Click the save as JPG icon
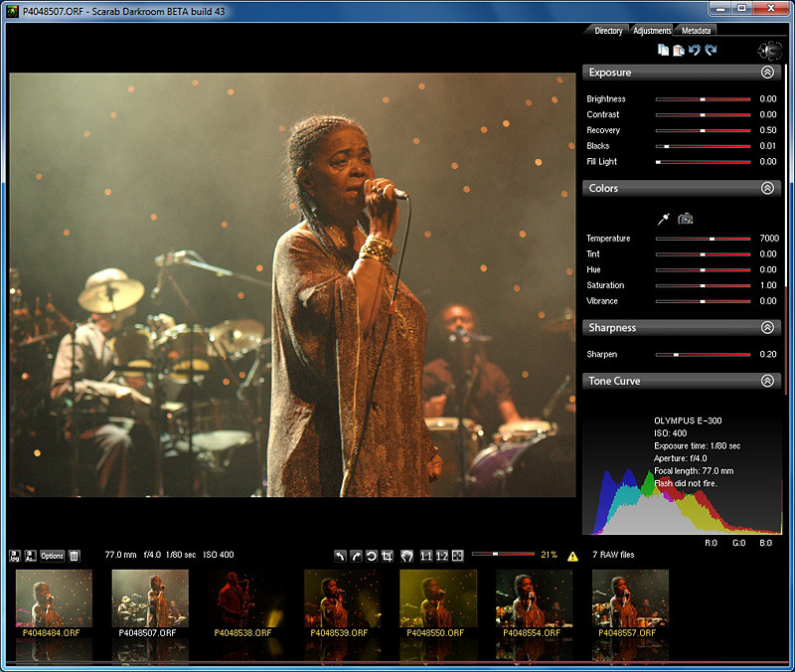Image resolution: width=795 pixels, height=672 pixels. coord(15,556)
